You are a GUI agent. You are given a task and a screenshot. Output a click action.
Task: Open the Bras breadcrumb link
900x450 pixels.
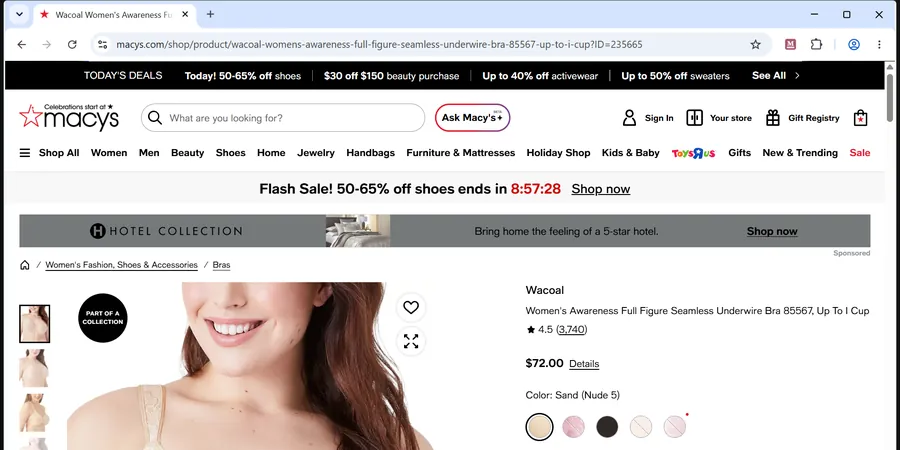[x=222, y=265]
